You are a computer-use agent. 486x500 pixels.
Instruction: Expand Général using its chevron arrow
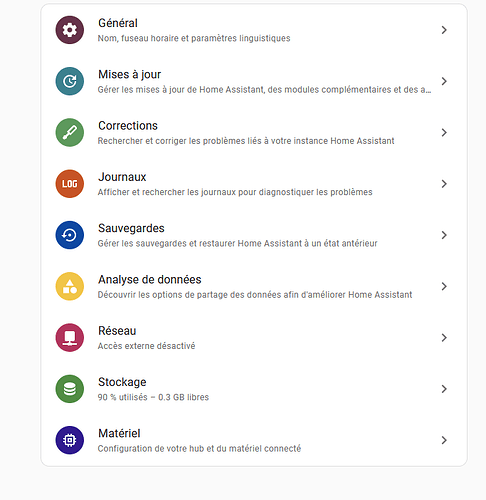pos(444,30)
